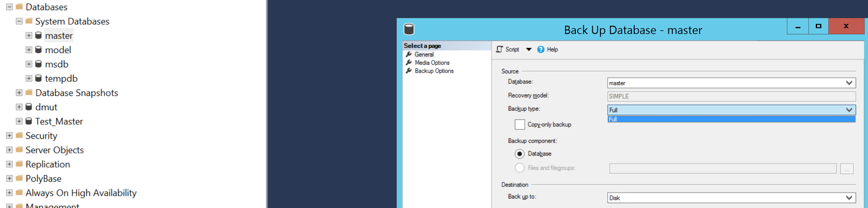Select the Files and filegroups radio button
Screen dimensions: 868x208
pos(520,168)
